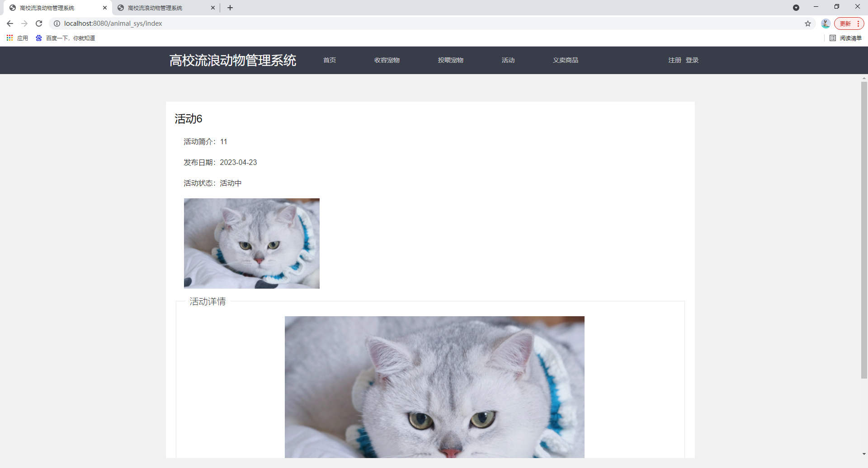Click the vertical page scrollbar thumb

click(864, 229)
